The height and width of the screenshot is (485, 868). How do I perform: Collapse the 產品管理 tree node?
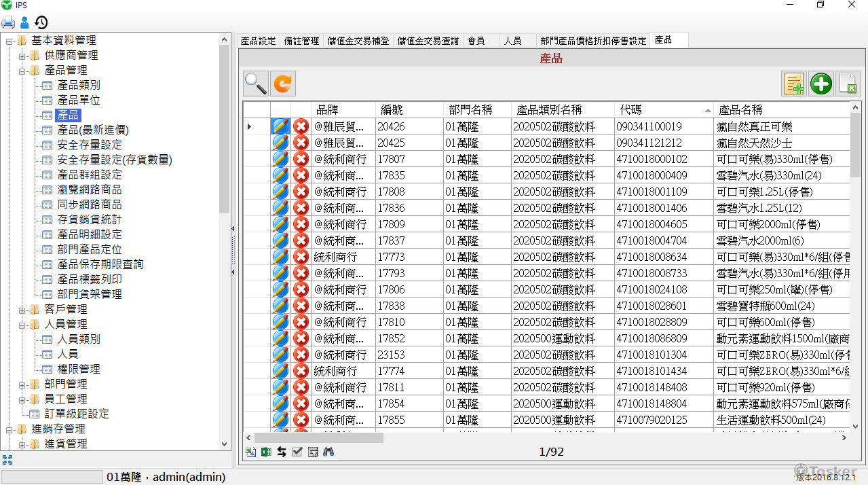tap(22, 70)
